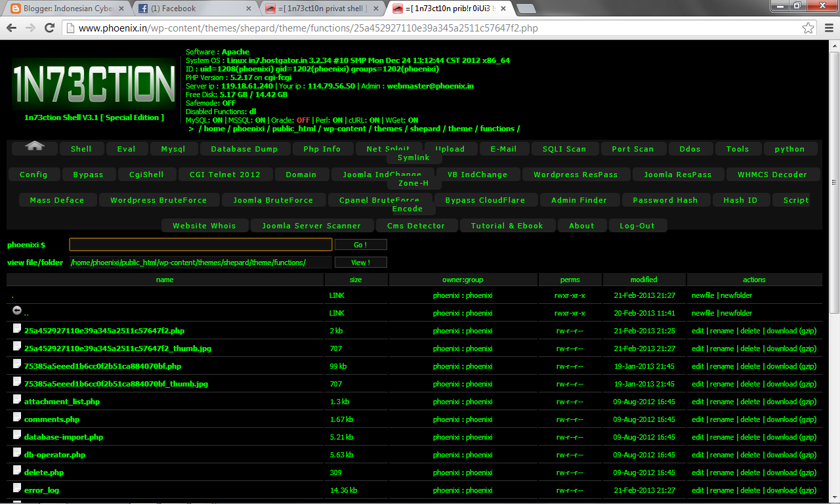Open the Ddos menu button

690,149
